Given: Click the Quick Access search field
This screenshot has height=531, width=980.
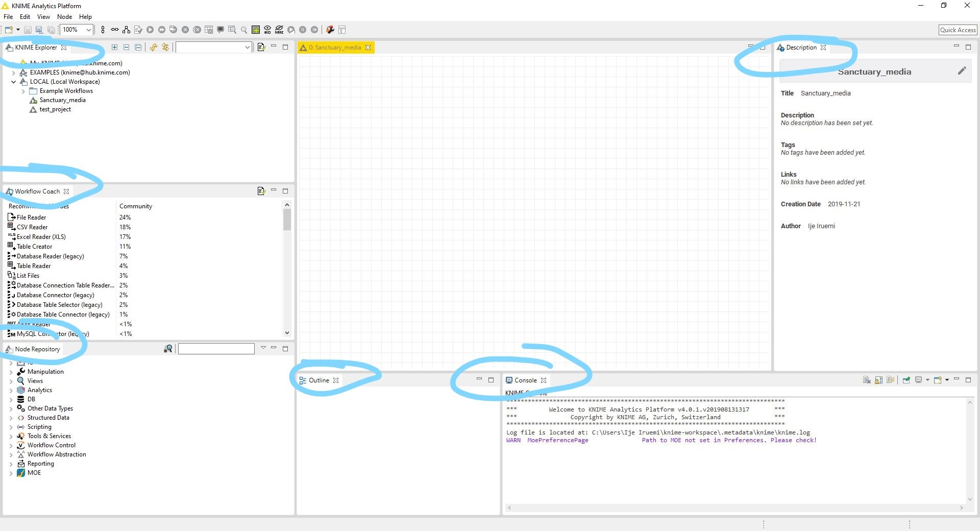Looking at the screenshot, I should pos(958,30).
